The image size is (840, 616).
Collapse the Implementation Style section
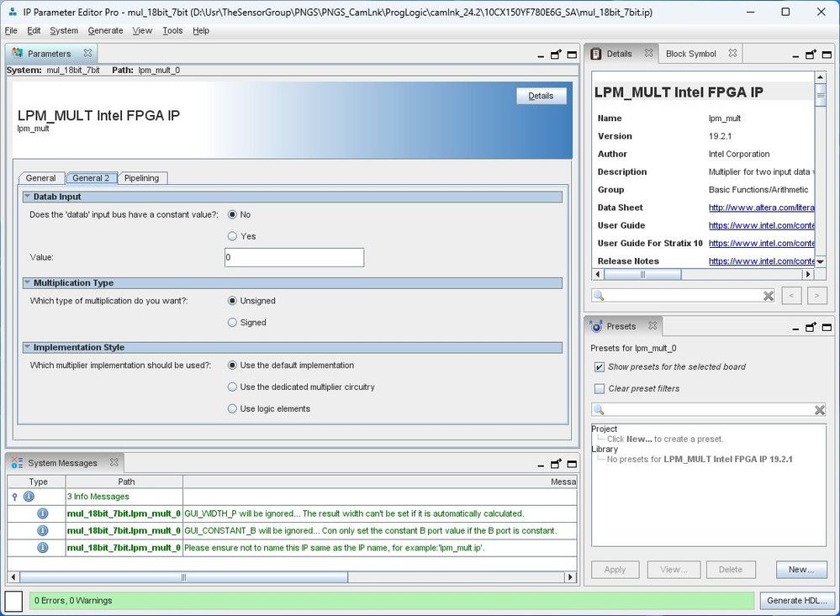pyautogui.click(x=27, y=347)
